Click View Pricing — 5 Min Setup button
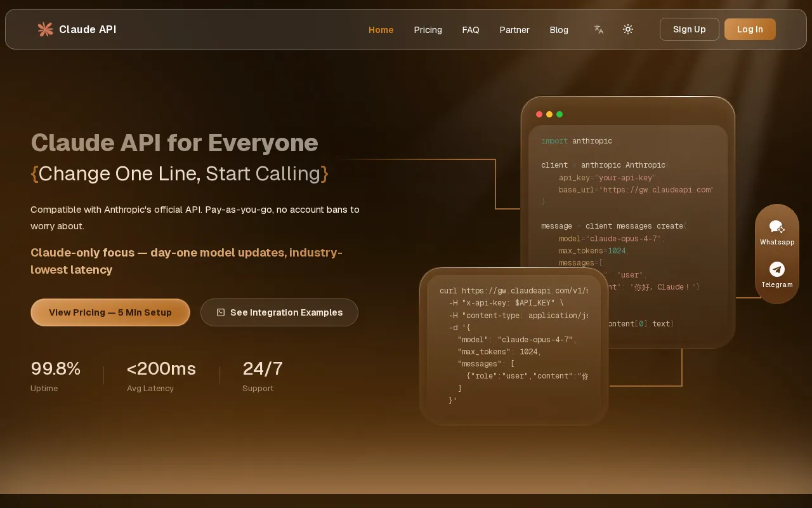 point(110,312)
